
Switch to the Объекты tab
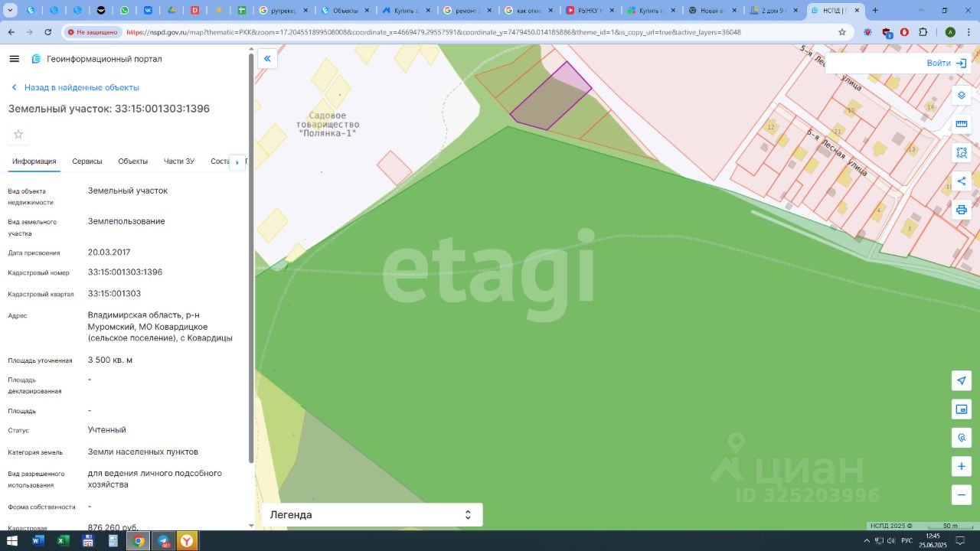[x=133, y=161]
